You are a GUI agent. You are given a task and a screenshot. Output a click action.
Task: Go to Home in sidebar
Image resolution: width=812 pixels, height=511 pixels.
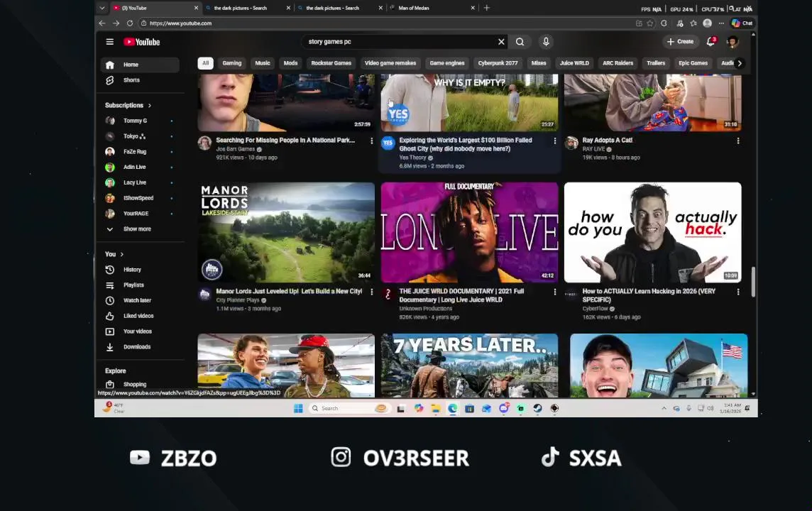point(140,65)
